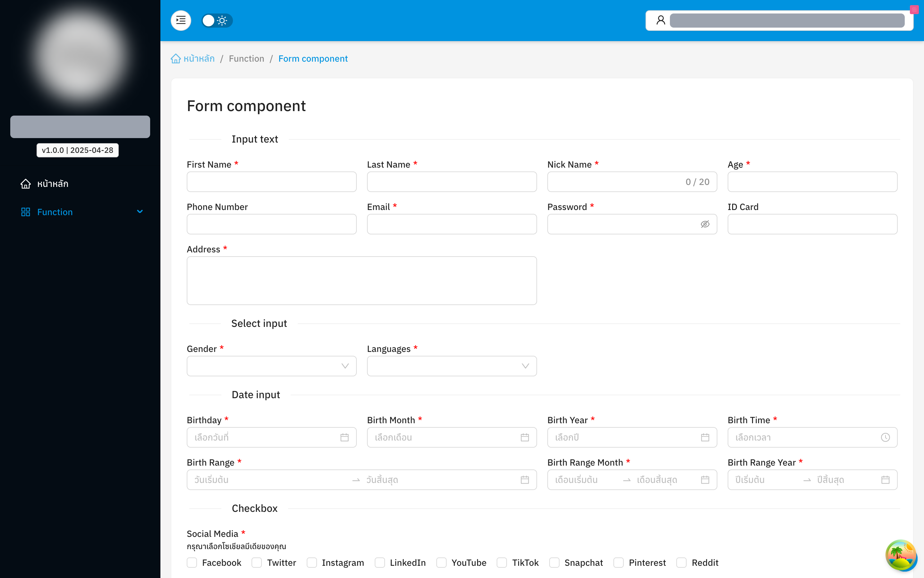This screenshot has height=578, width=924.
Task: Click the Birth Range Month calendar icon
Action: click(705, 480)
